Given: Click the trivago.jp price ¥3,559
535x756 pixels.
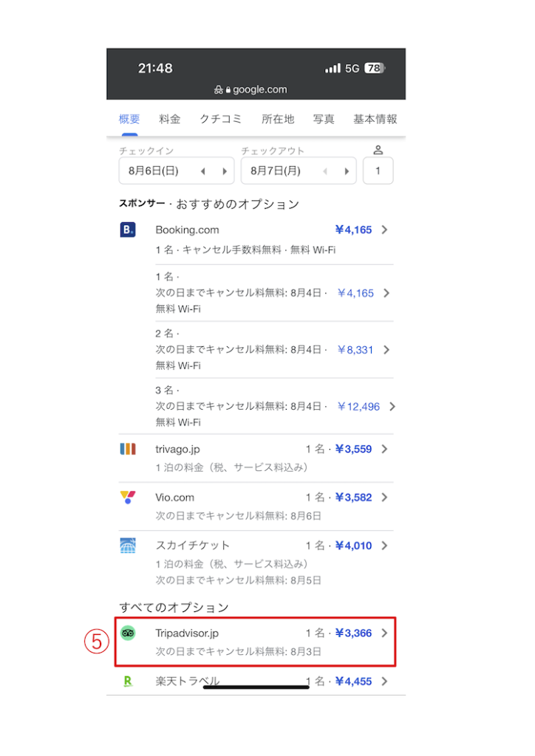Looking at the screenshot, I should click(354, 450).
